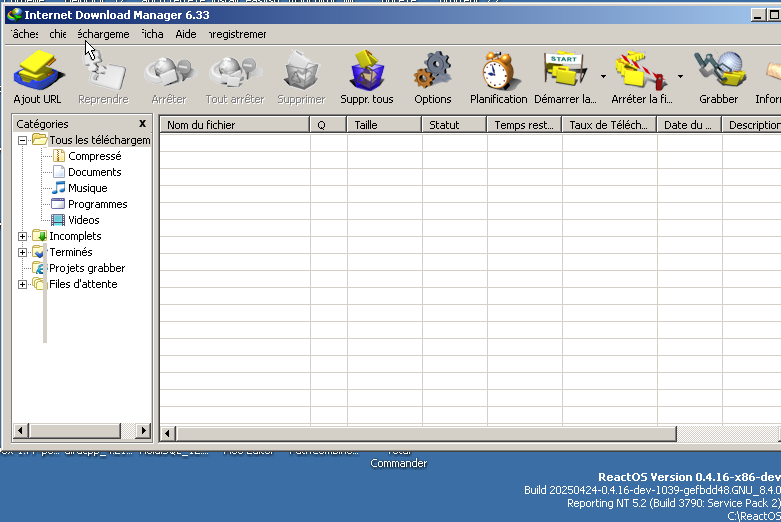Select the Terminés folder
The height and width of the screenshot is (522, 781).
click(x=70, y=252)
